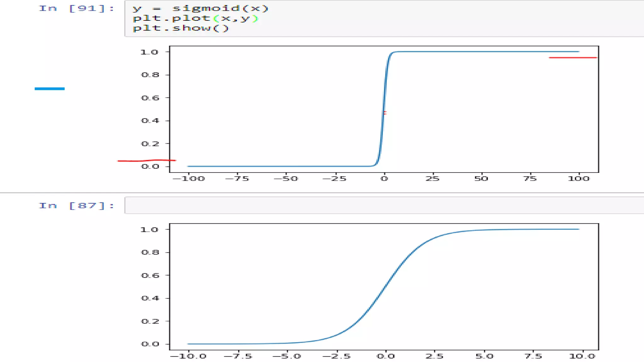Select the In [87] cell prompt

coord(76,206)
